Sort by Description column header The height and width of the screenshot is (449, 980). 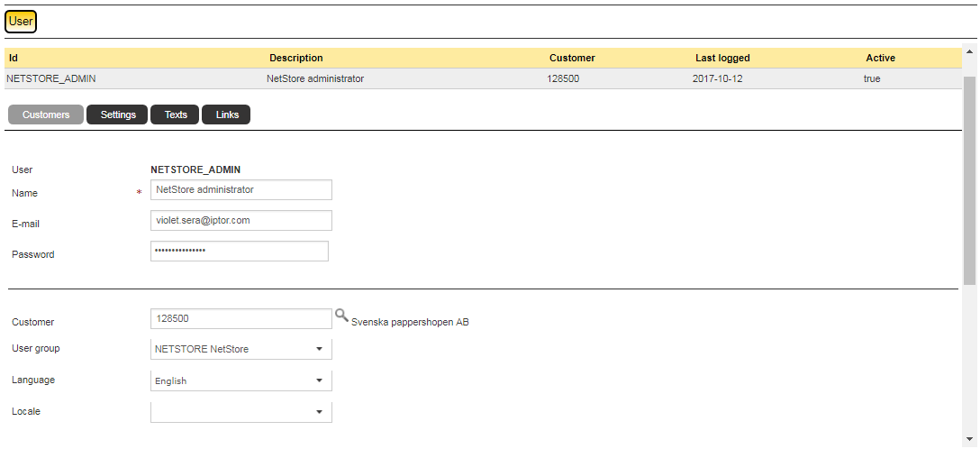click(295, 58)
